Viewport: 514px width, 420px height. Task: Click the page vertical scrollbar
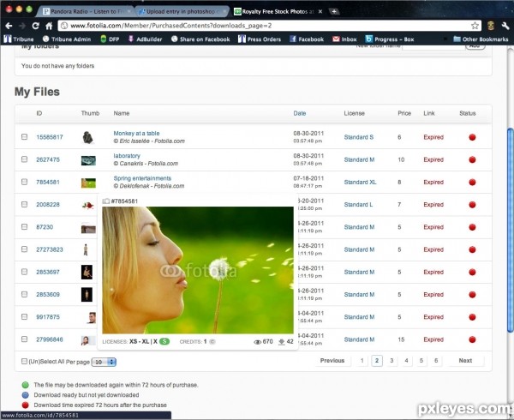tap(510, 230)
